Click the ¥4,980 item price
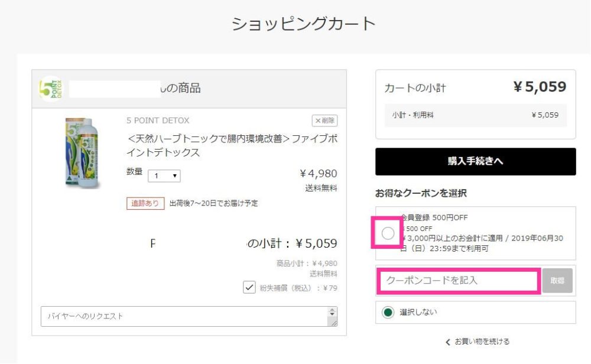 point(318,174)
